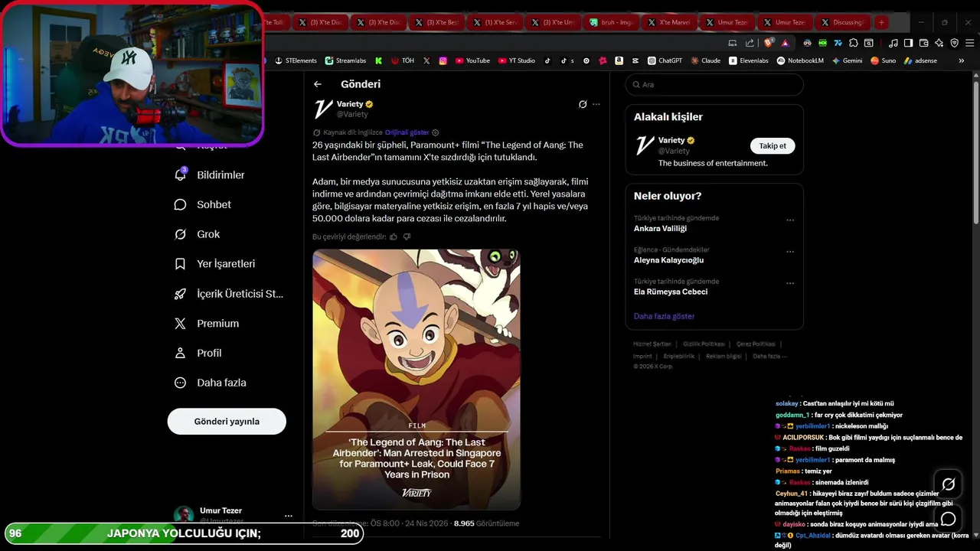Open Gemini bookmark
980x551 pixels.
[847, 60]
